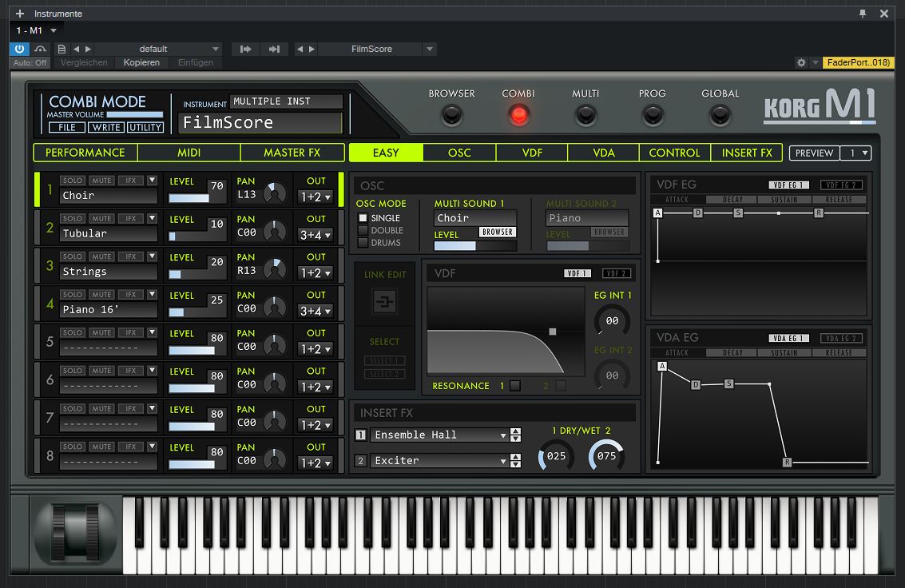Switch to the VDA tab
Image resolution: width=905 pixels, height=588 pixels.
[x=604, y=153]
